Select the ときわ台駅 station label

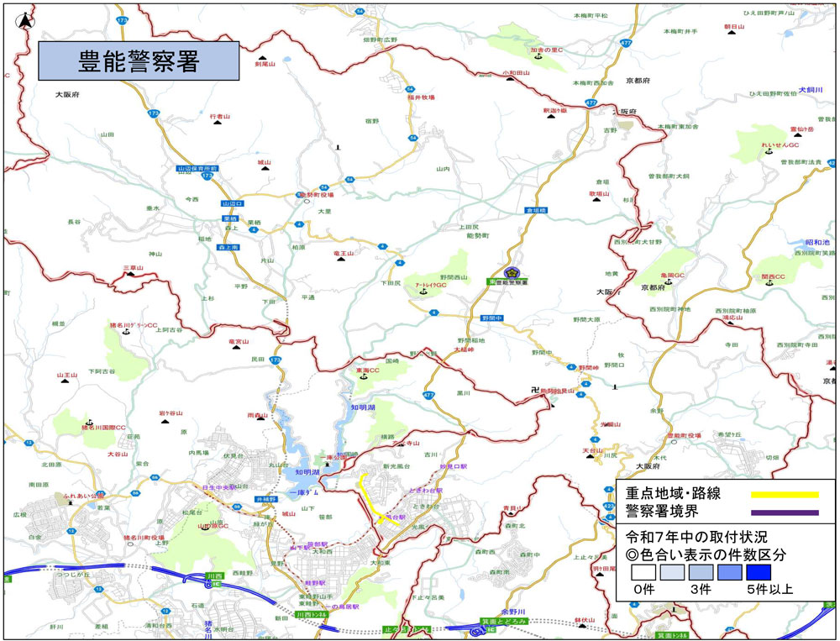[425, 491]
